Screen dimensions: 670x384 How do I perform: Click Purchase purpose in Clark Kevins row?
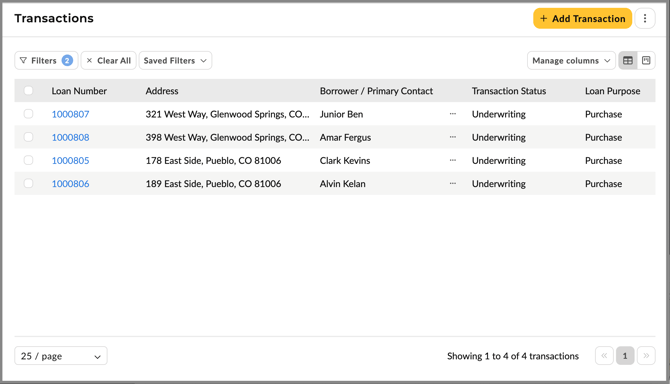pyautogui.click(x=603, y=160)
